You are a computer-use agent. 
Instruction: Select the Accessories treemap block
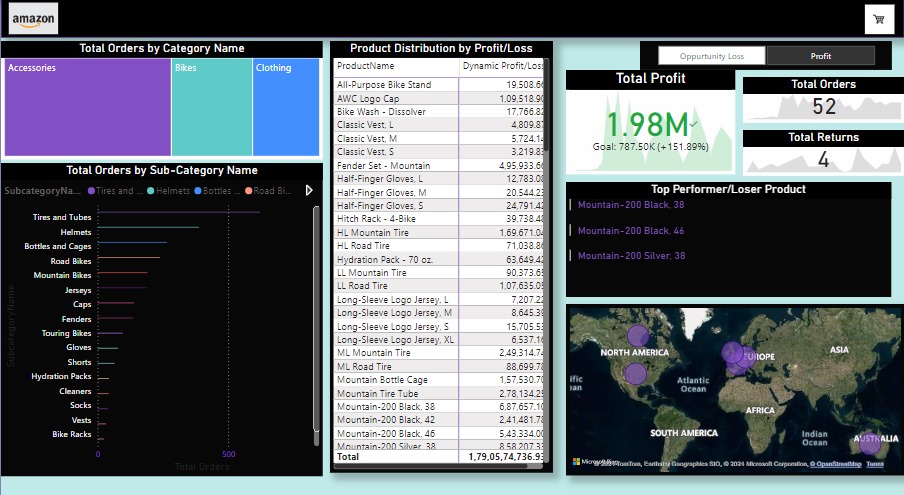[88, 107]
